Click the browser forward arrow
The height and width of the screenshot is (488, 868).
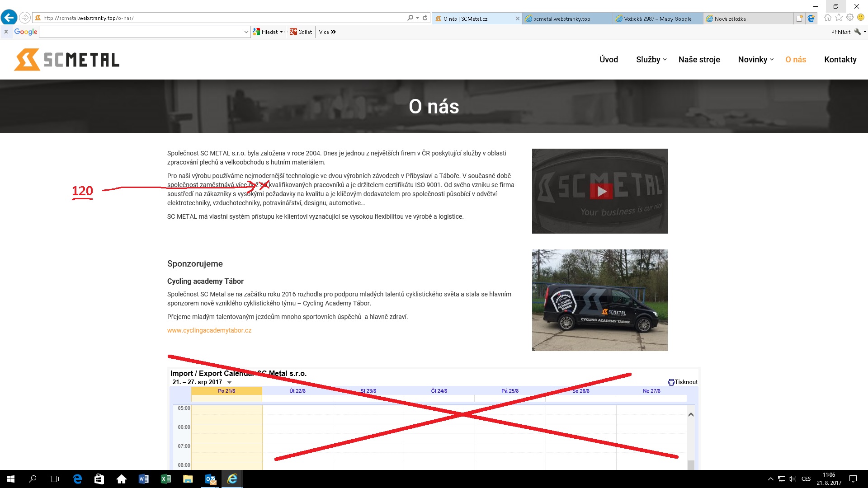click(x=25, y=18)
